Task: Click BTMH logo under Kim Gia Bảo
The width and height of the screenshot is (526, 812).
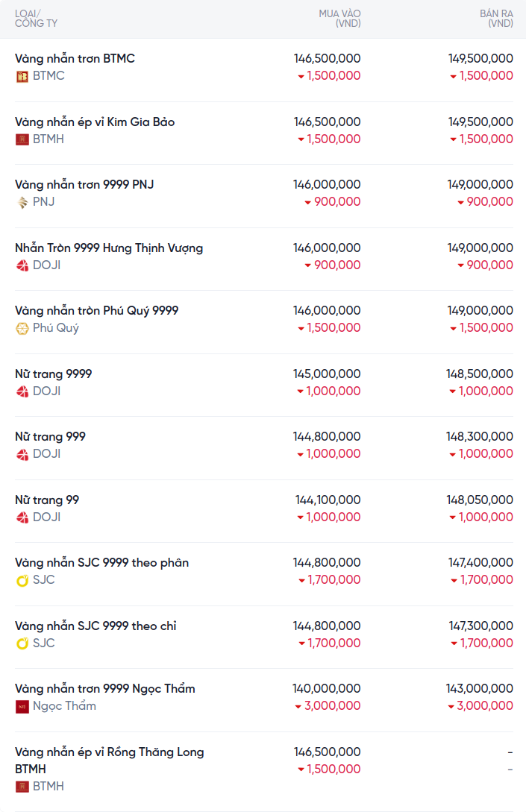Action: pyautogui.click(x=22, y=139)
